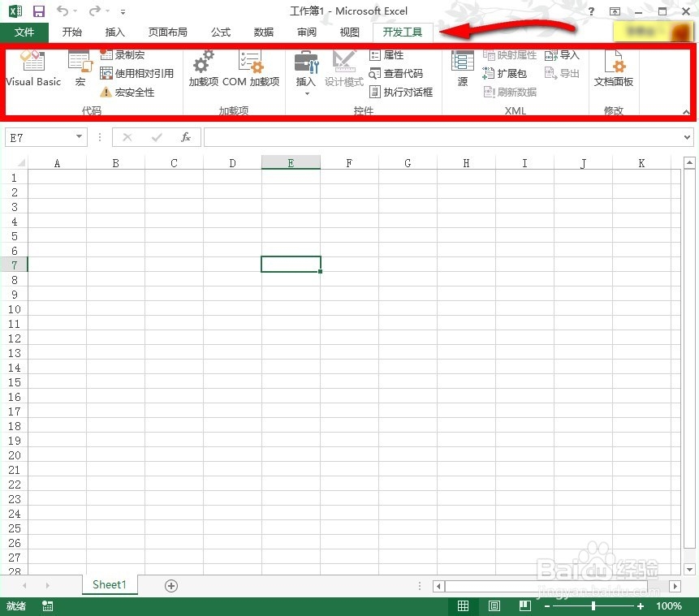
Task: Switch to the 数据 data tab
Action: click(264, 32)
